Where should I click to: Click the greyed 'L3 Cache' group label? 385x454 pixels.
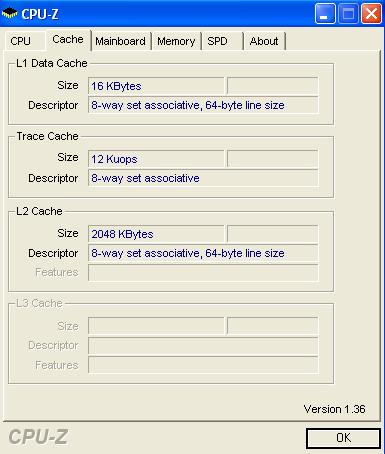[x=39, y=303]
